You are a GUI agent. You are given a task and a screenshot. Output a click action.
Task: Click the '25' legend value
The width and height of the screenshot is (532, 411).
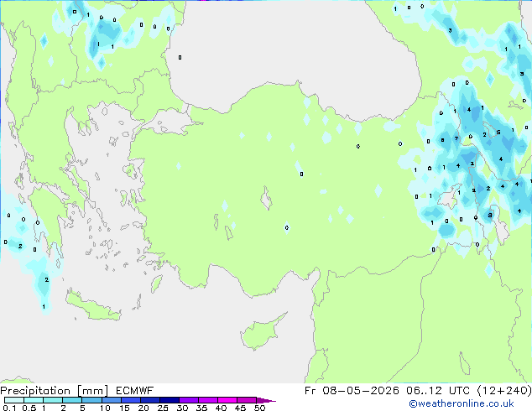coord(163,408)
